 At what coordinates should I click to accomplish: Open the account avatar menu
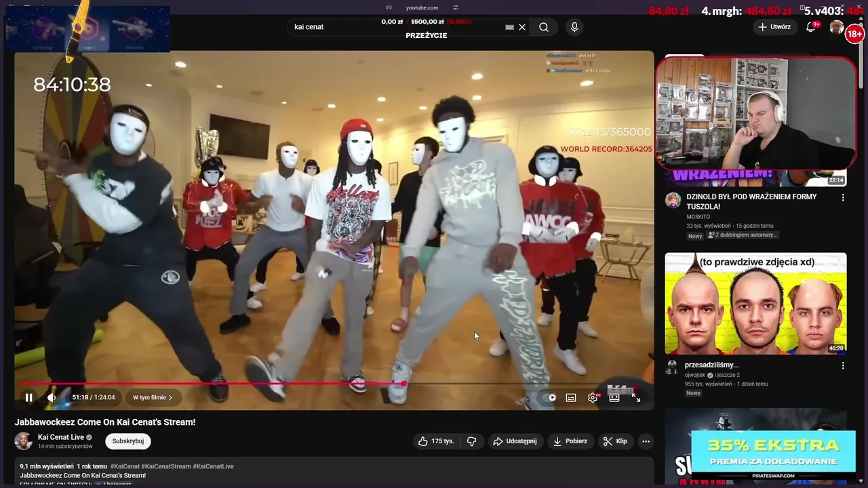tap(837, 27)
